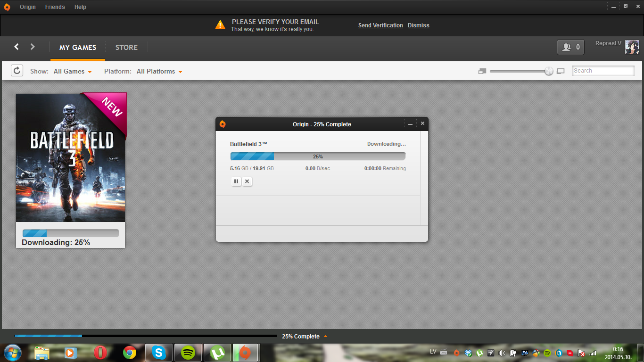Click the LV language indicator
The width and height of the screenshot is (644, 362).
[433, 352]
